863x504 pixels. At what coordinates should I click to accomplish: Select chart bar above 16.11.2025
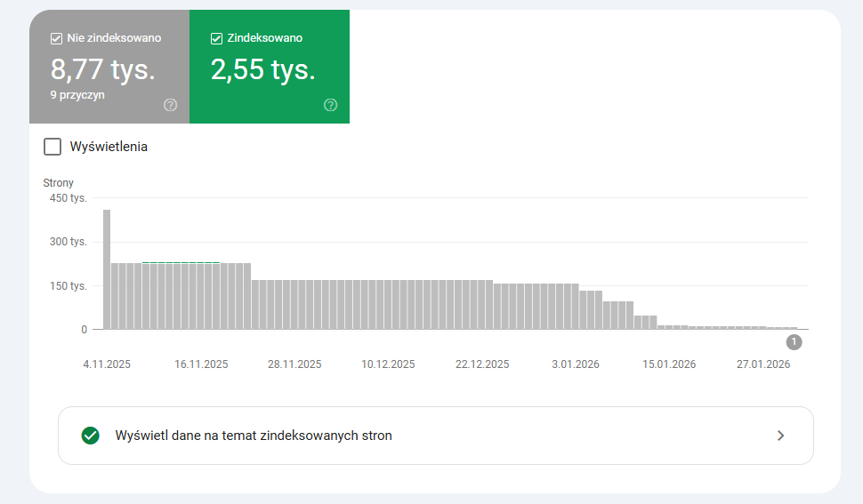click(201, 296)
